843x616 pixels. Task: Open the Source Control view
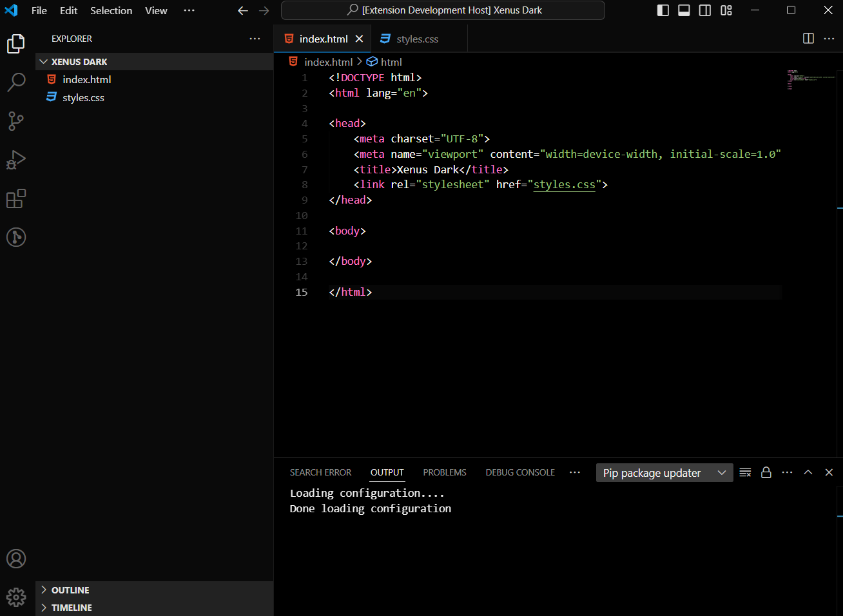click(x=16, y=121)
